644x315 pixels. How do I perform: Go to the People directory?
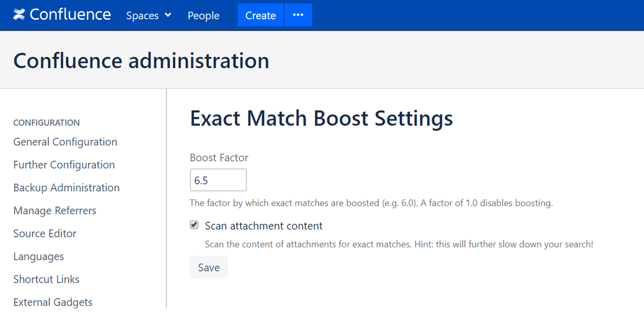click(x=203, y=15)
